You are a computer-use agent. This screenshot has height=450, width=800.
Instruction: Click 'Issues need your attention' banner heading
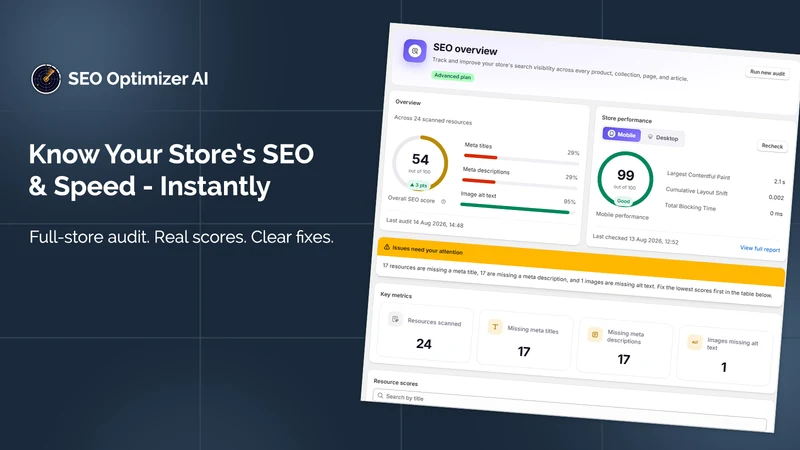point(427,249)
